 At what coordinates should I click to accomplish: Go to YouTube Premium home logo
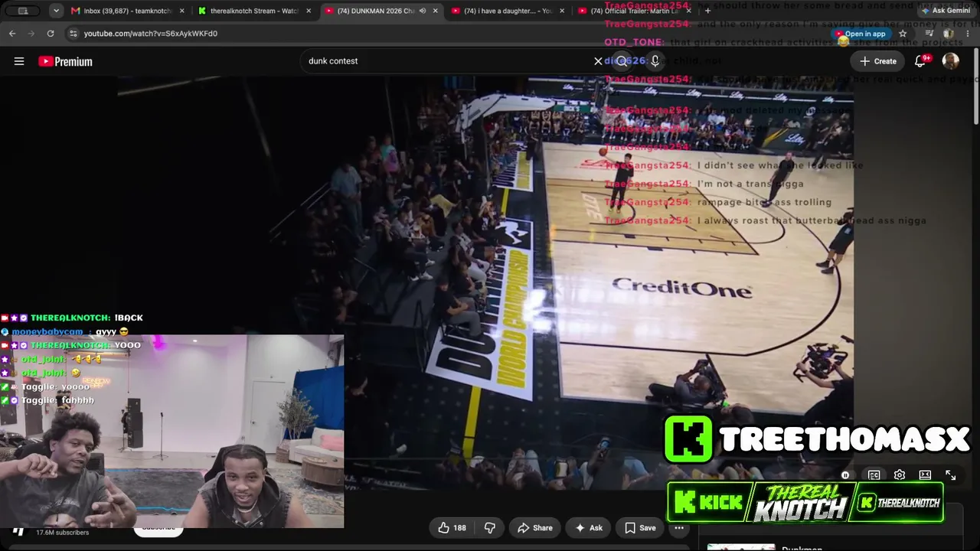pyautogui.click(x=65, y=61)
